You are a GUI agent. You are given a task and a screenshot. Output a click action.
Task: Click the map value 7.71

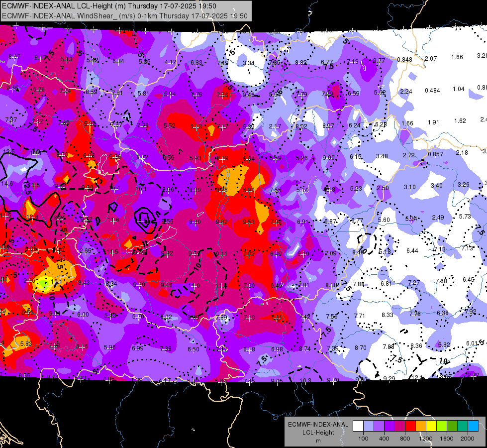pos(359,316)
